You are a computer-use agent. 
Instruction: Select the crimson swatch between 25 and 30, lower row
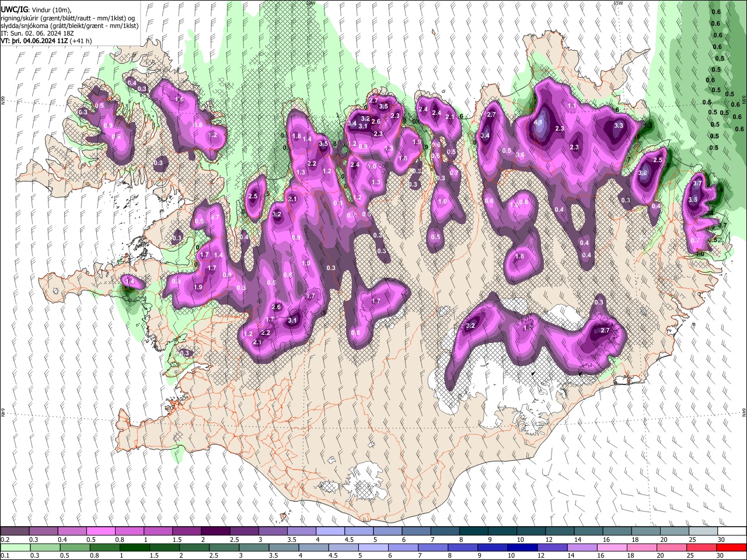[701, 547]
